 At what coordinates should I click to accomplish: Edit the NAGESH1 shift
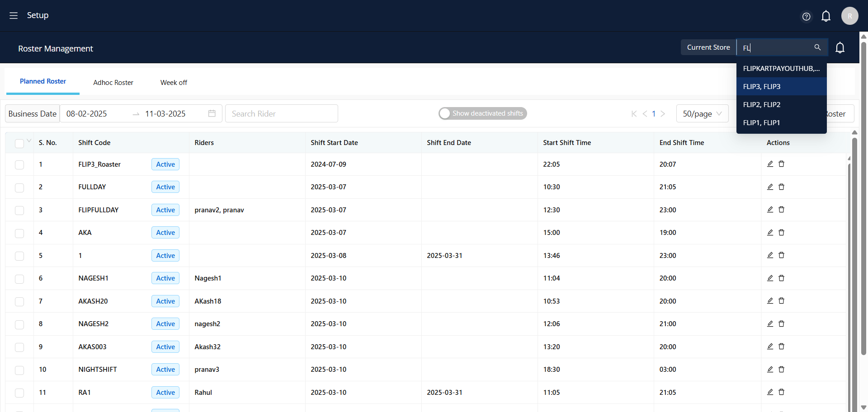pyautogui.click(x=770, y=278)
